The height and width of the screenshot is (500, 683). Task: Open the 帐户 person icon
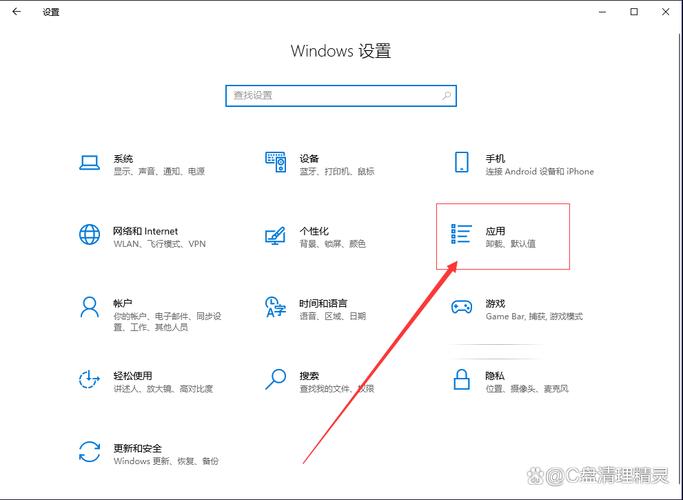click(89, 307)
